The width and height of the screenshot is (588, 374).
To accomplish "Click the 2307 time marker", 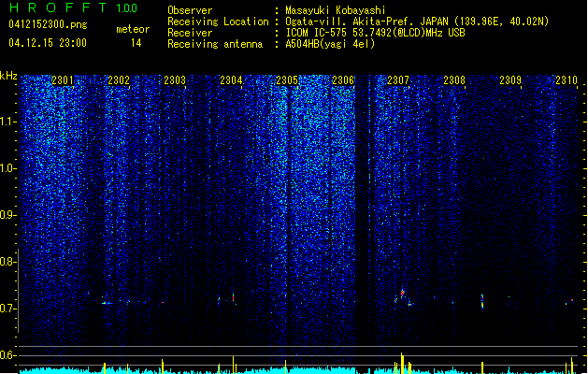I will tap(398, 80).
